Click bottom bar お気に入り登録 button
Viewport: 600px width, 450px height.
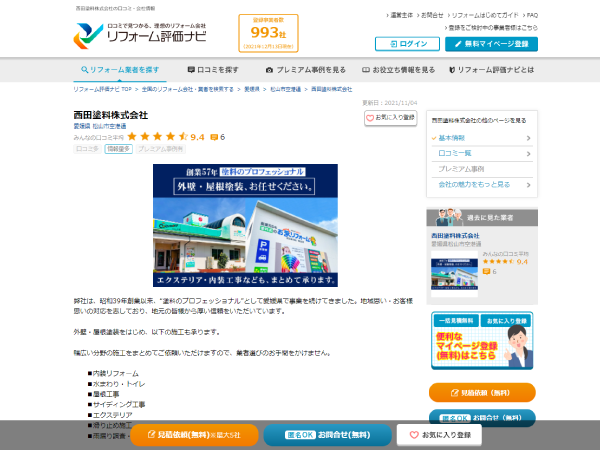pyautogui.click(x=439, y=435)
